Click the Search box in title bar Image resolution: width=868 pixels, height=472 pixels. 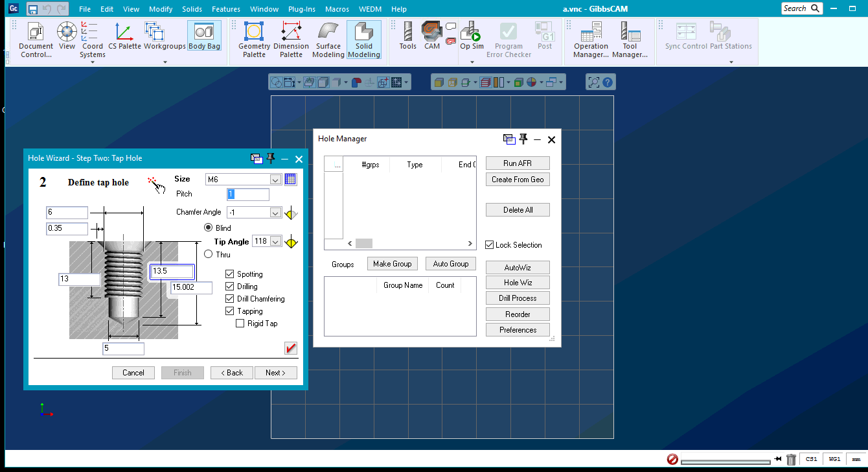tap(802, 8)
